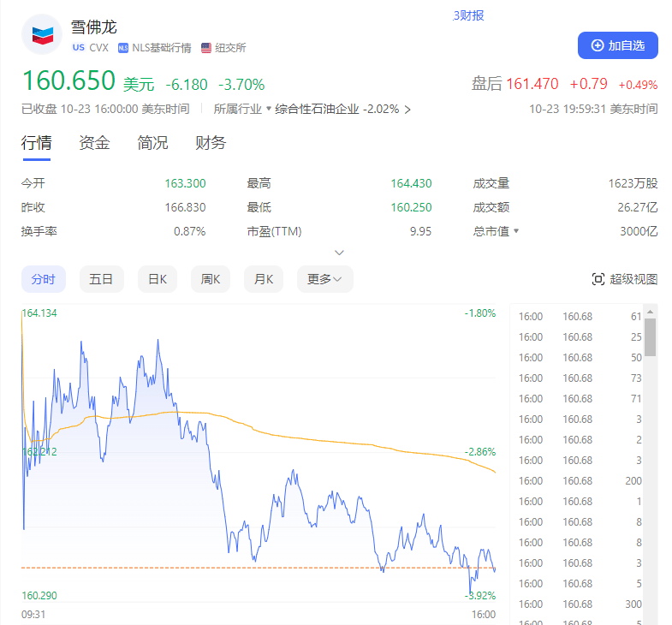Switch to the 财务 tab
Viewport: 672px width, 625px height.
pyautogui.click(x=211, y=143)
